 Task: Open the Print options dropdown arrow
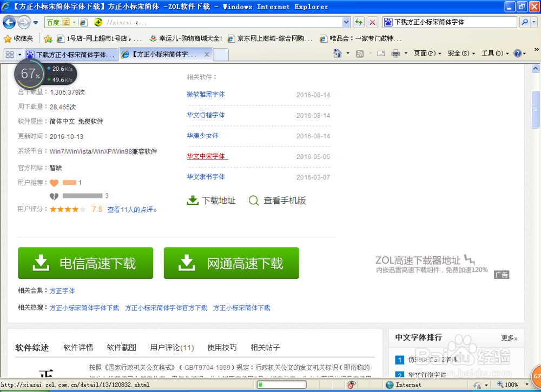point(406,54)
